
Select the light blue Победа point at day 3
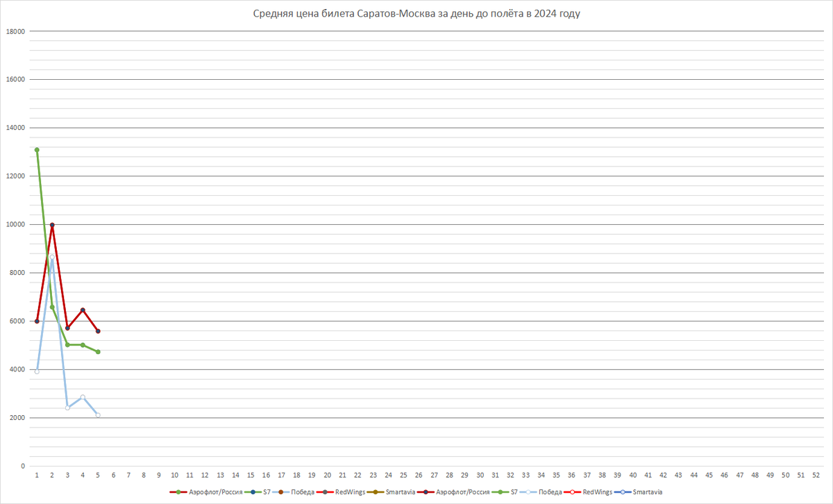67,408
